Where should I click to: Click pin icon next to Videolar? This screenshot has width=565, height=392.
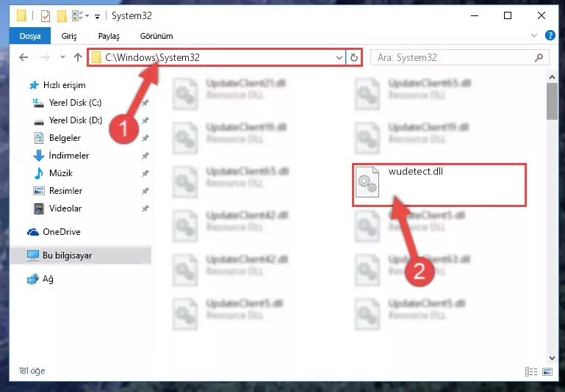pyautogui.click(x=145, y=208)
